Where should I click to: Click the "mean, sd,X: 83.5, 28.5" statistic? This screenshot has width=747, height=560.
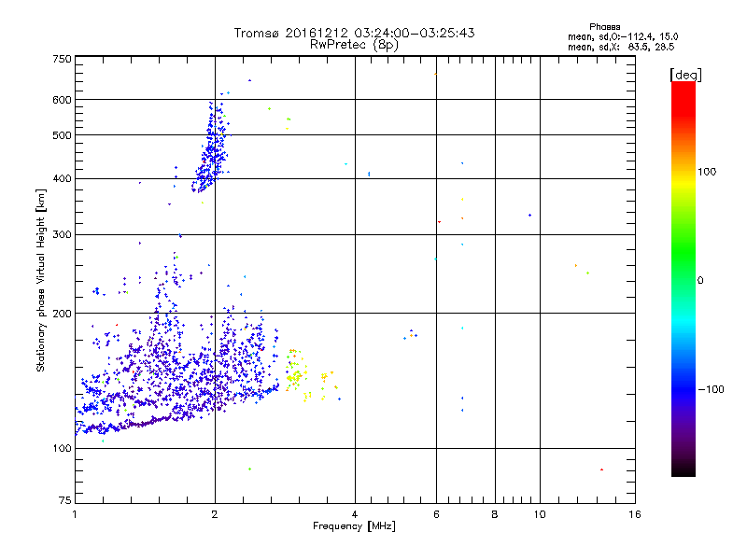coord(621,47)
